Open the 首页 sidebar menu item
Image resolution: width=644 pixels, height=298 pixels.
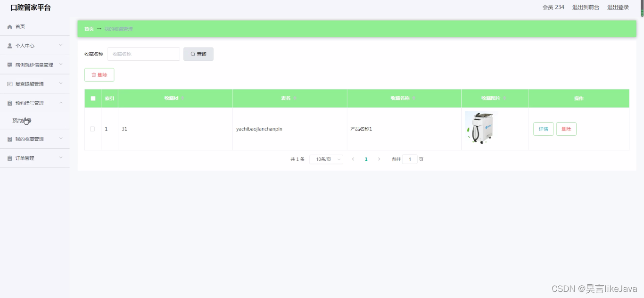tap(35, 27)
